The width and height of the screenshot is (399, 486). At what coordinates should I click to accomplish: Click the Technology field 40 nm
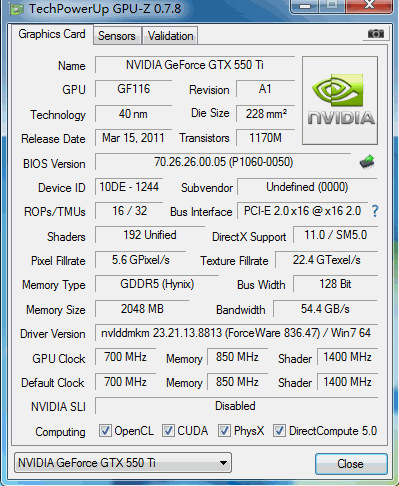pos(134,114)
